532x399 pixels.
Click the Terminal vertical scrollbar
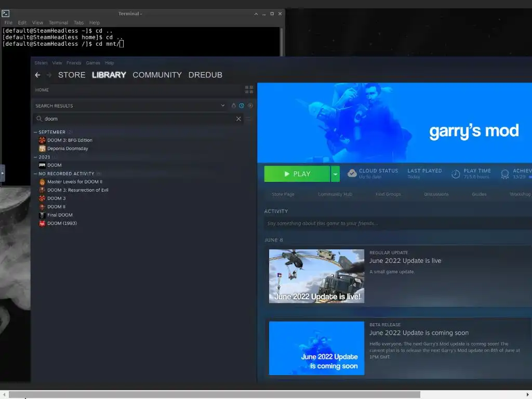click(x=281, y=42)
